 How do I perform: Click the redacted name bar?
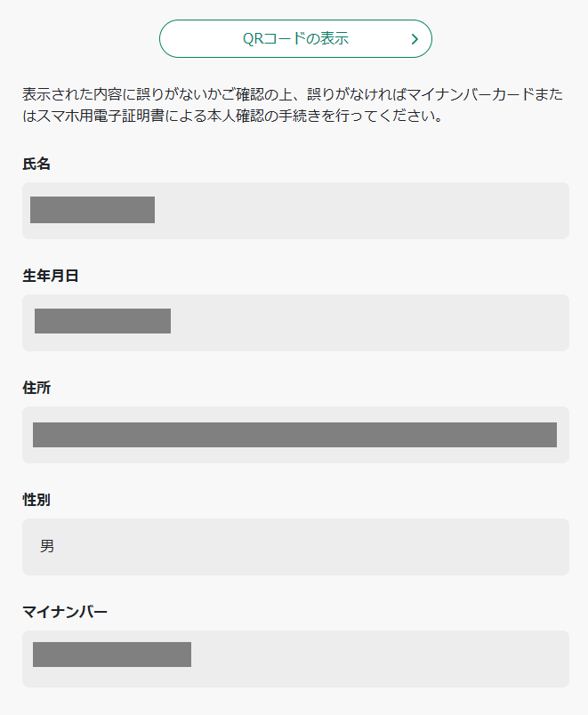(92, 210)
